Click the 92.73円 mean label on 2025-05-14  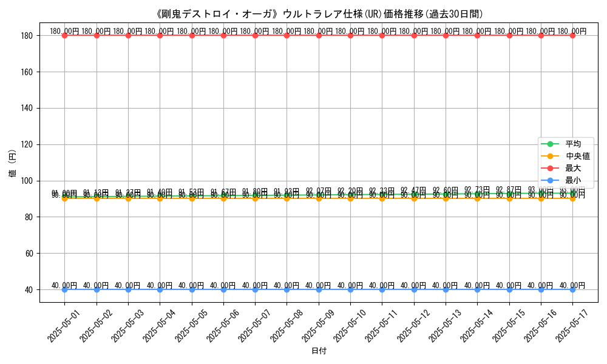477,189
